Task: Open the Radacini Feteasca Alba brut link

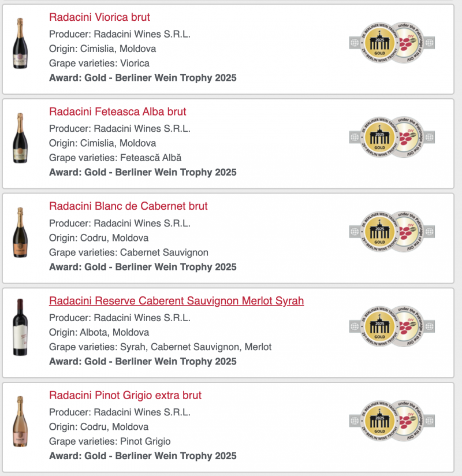Action: 117,111
